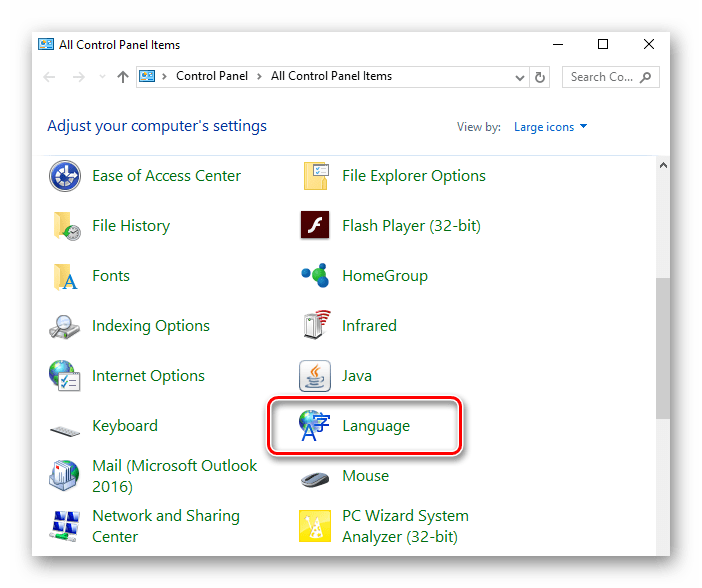Open the Fonts folder icon
Screen dimensions: 702x588
click(x=65, y=276)
